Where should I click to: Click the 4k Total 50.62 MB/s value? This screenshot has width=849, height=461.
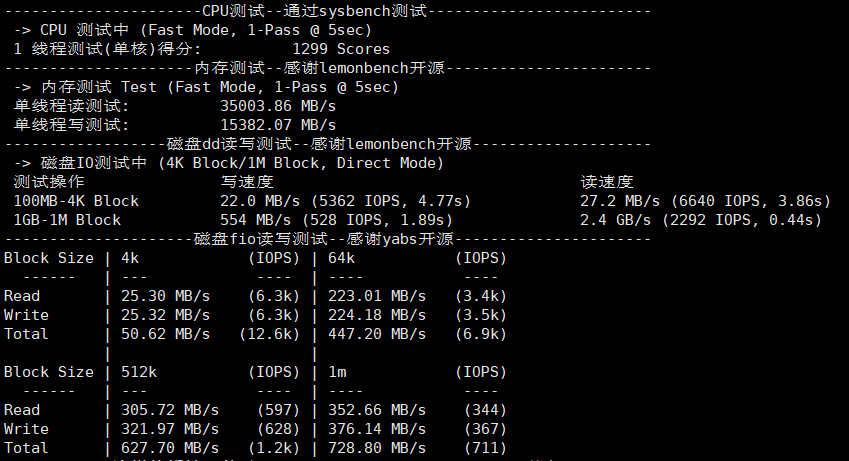tap(165, 334)
